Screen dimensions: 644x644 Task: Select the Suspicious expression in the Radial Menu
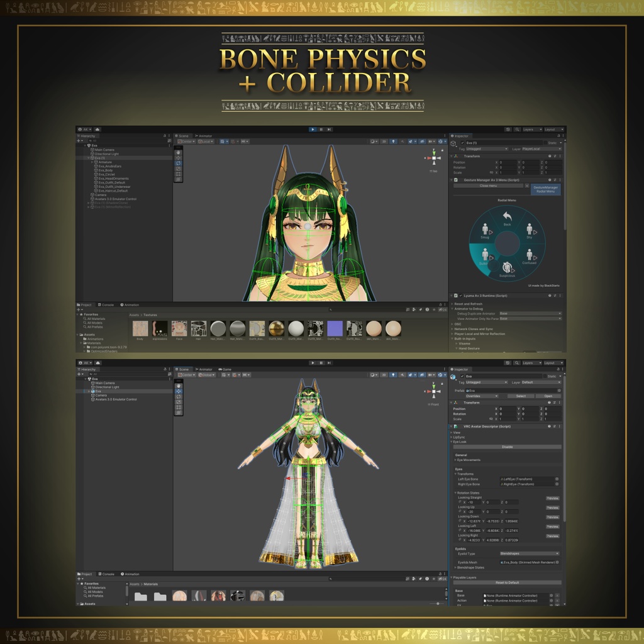pos(508,269)
